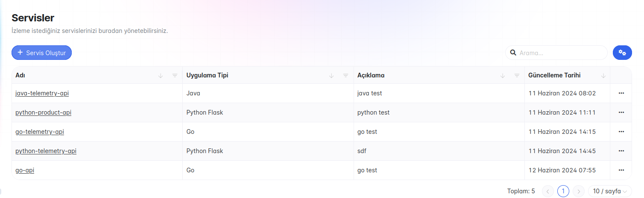The width and height of the screenshot is (644, 198).
Task: Open the Uygulama Tipi filter icon
Action: [x=345, y=76]
